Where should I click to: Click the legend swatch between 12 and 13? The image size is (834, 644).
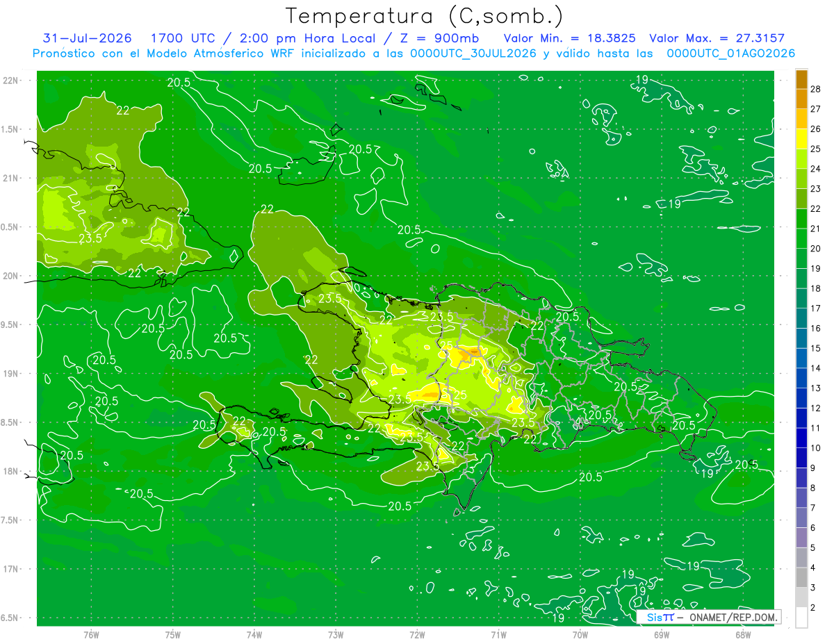pyautogui.click(x=801, y=398)
